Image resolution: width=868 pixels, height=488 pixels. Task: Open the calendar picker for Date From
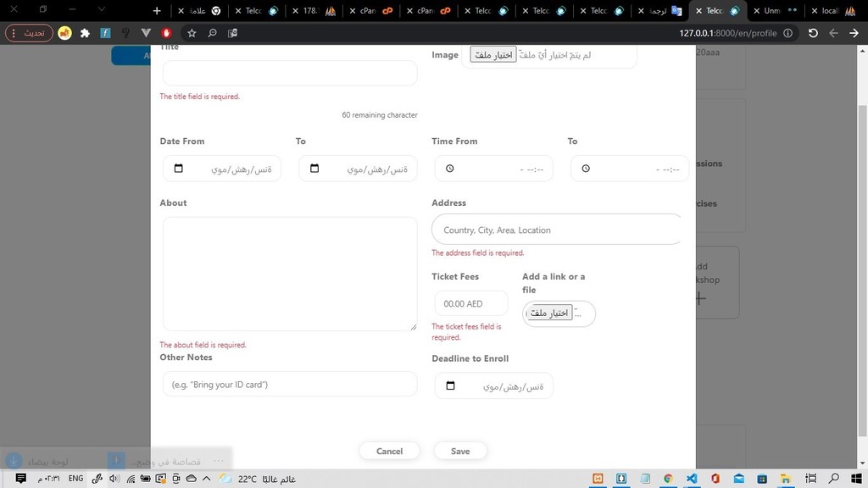[x=178, y=169]
